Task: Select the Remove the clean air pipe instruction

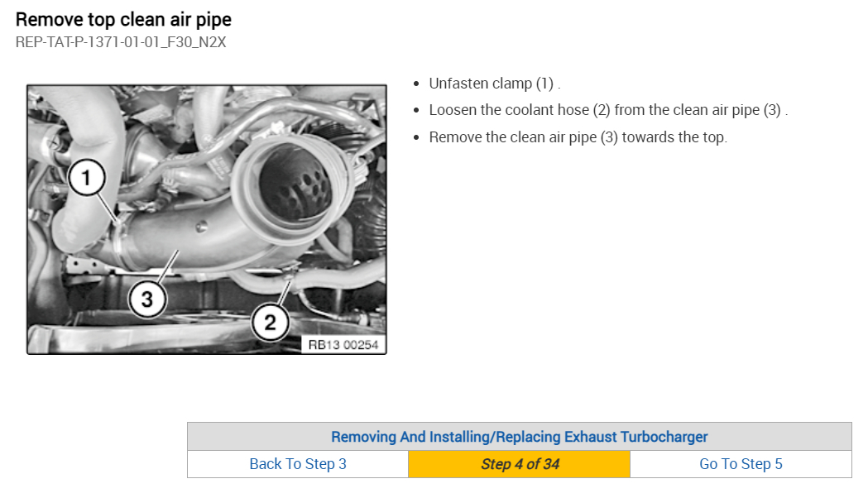Action: click(578, 137)
